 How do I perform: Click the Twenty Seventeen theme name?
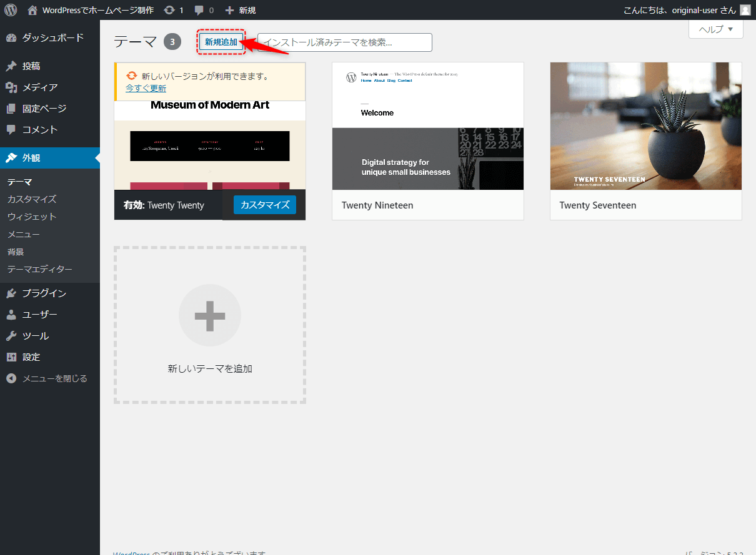pyautogui.click(x=598, y=205)
